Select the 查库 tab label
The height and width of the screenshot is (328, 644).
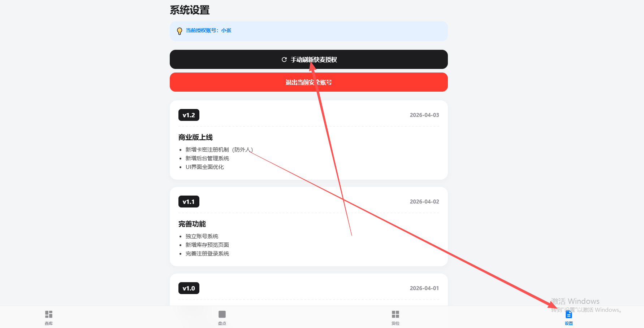[x=49, y=323]
